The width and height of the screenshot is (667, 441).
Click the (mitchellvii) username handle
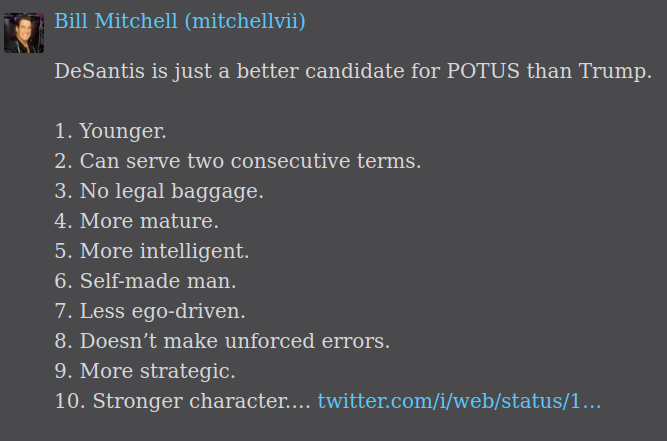[244, 22]
